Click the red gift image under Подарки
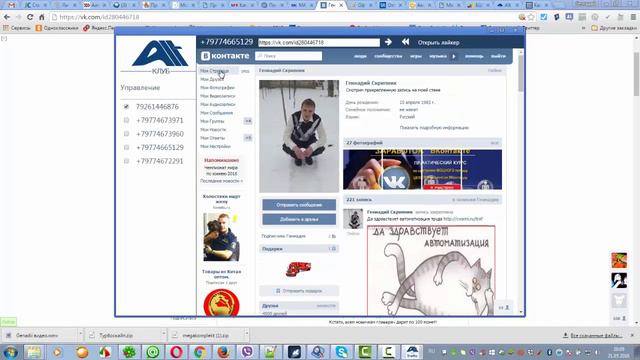This screenshot has height=360, width=640. tap(298, 269)
